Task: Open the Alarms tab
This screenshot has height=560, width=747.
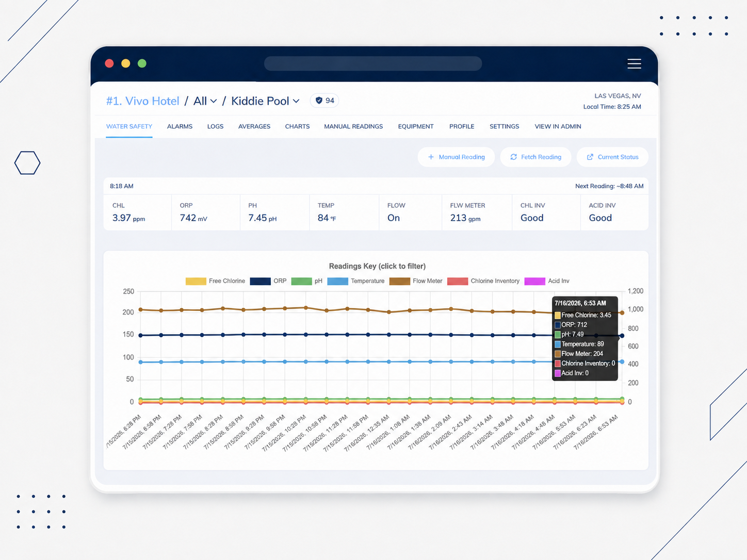Action: tap(180, 126)
